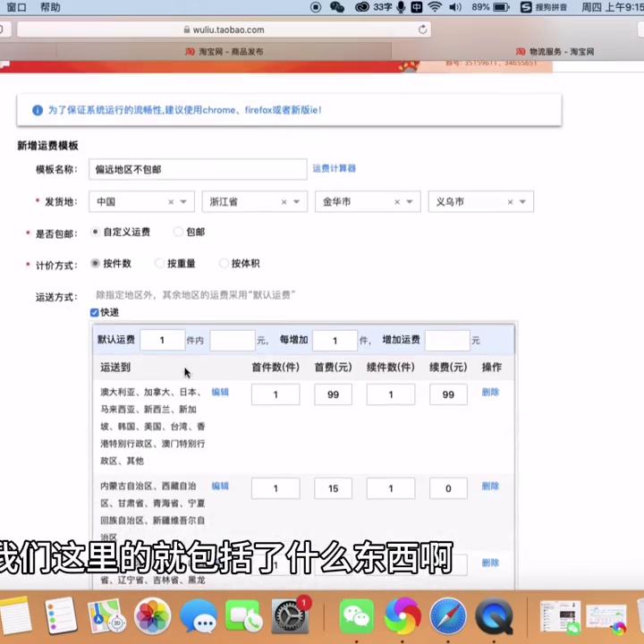Open the 窗口 menu
Screen dimensions: 644x644
16,7
